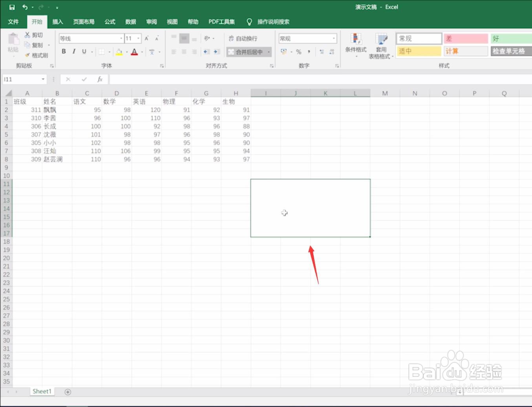The image size is (532, 407).
Task: Open Font group dialog launcher
Action: tap(162, 66)
